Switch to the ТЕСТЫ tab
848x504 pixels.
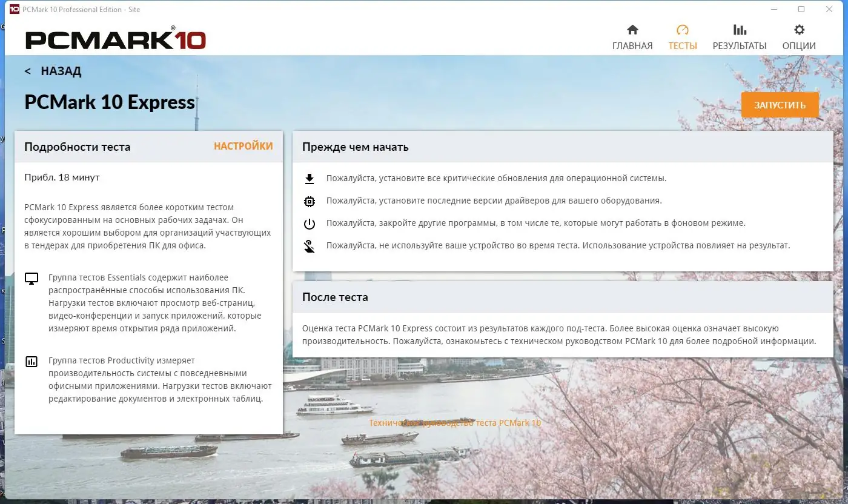click(x=683, y=38)
